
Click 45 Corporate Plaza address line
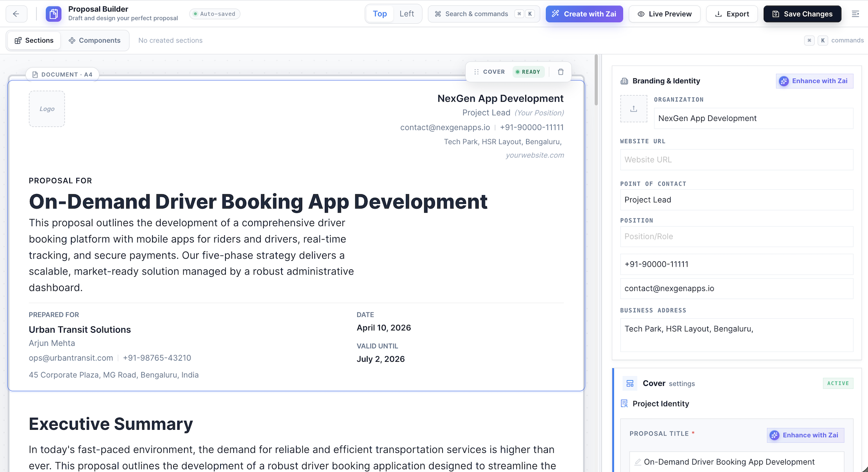[114, 375]
